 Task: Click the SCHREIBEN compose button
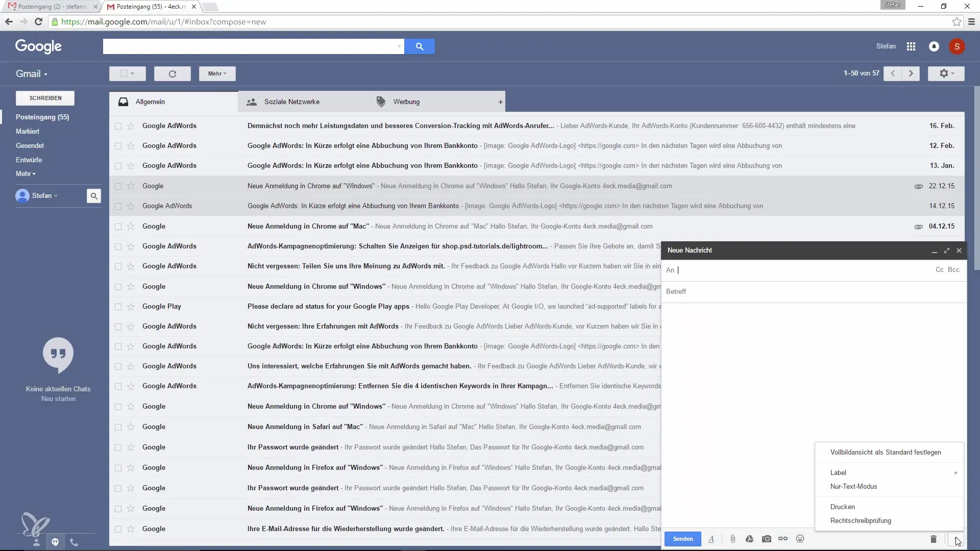click(x=45, y=98)
